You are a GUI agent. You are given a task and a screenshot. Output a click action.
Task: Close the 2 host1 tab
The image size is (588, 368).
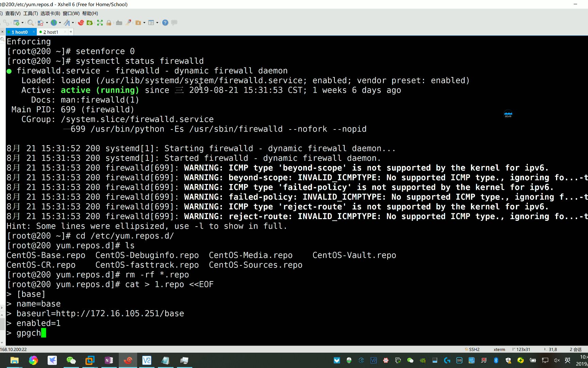[x=65, y=32]
